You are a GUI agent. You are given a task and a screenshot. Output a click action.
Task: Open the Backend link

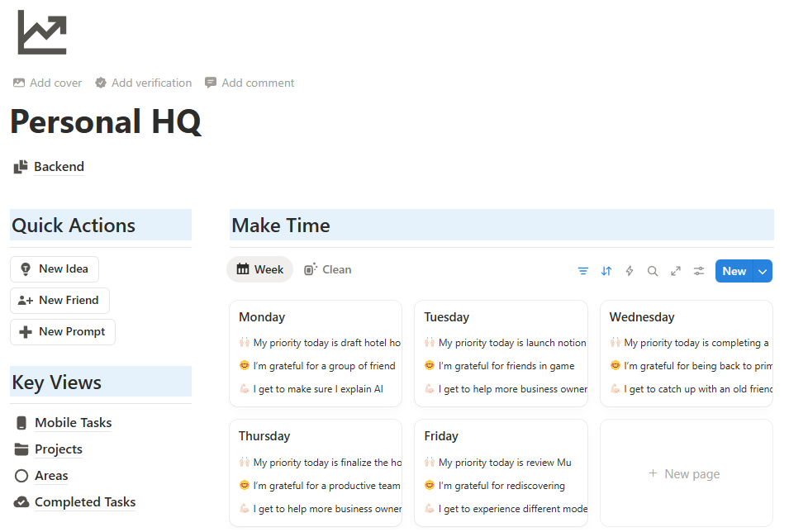[x=59, y=166]
